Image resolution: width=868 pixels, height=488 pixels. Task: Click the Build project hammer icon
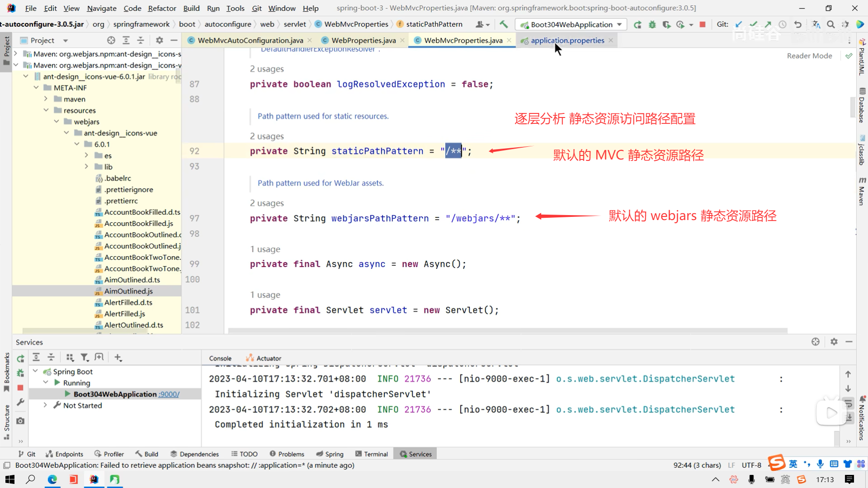[504, 24]
